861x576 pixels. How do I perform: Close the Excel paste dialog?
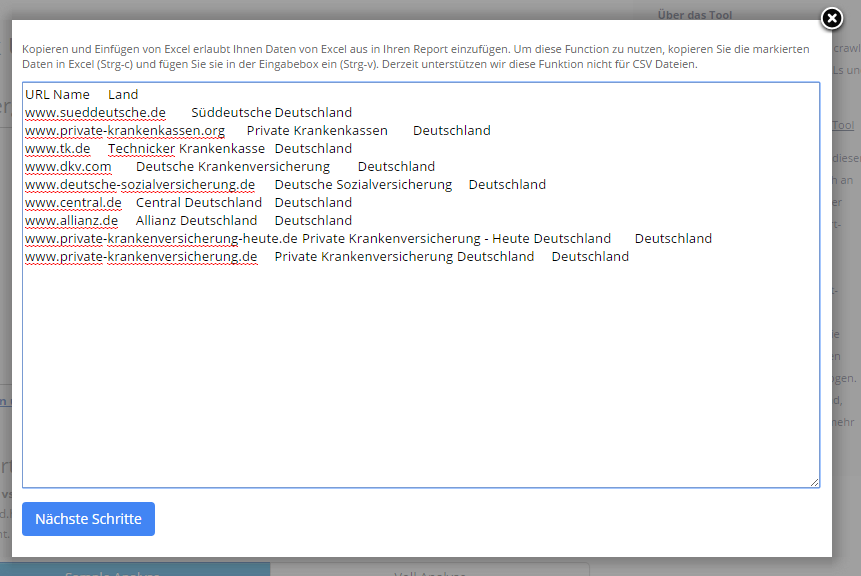831,19
